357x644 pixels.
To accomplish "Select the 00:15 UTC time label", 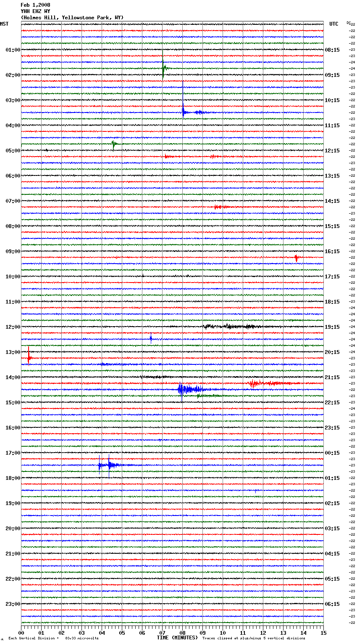I will [332, 453].
